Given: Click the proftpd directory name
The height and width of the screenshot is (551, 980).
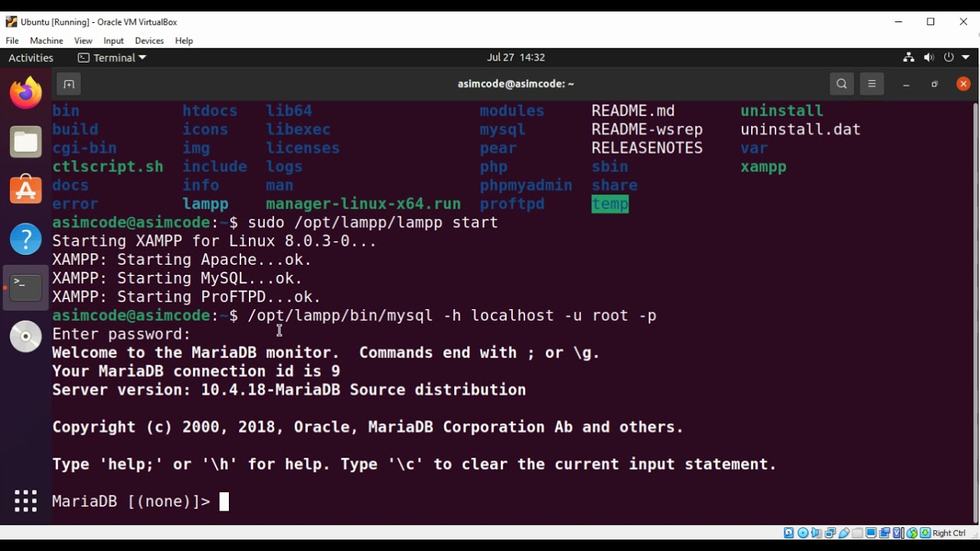Looking at the screenshot, I should [x=512, y=204].
